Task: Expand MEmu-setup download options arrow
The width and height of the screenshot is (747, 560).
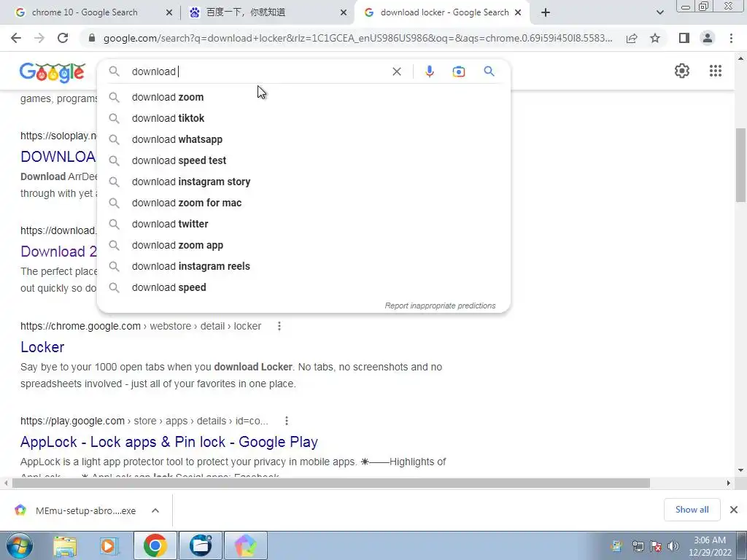Action: pos(155,510)
